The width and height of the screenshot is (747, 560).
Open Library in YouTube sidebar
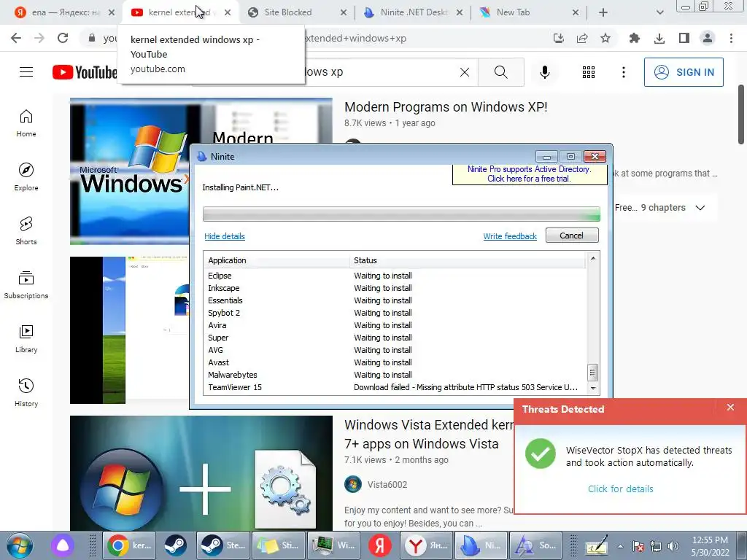[26, 338]
